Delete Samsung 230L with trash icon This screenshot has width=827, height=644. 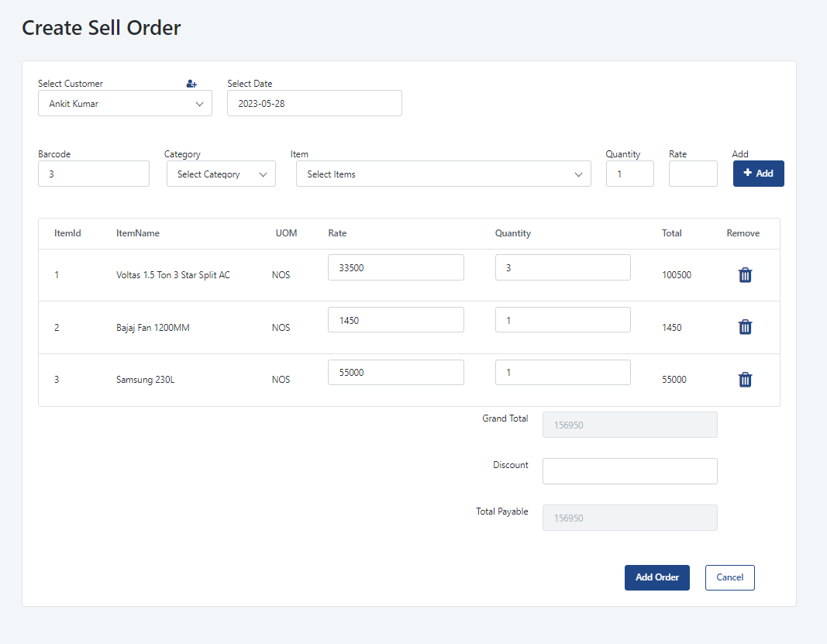point(745,380)
